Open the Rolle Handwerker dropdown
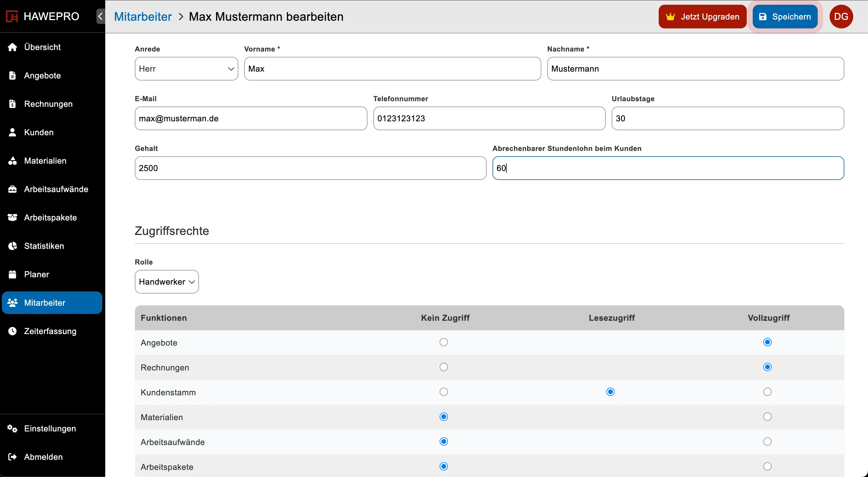Screen dimensions: 868x477 pyautogui.click(x=167, y=281)
